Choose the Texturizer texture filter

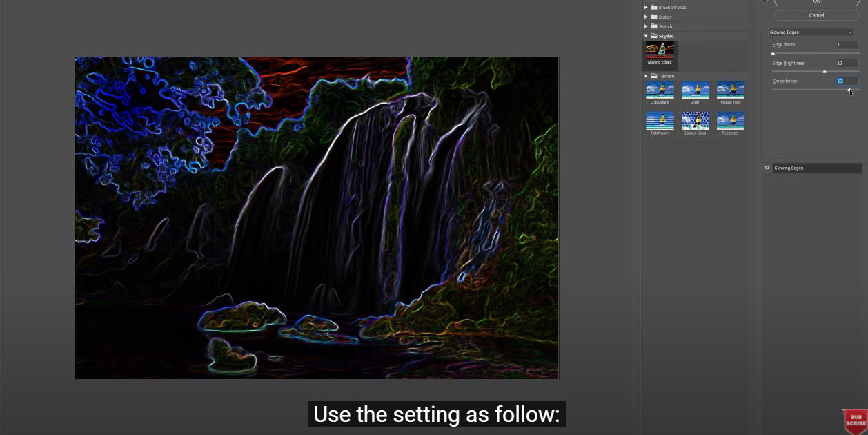tap(730, 124)
